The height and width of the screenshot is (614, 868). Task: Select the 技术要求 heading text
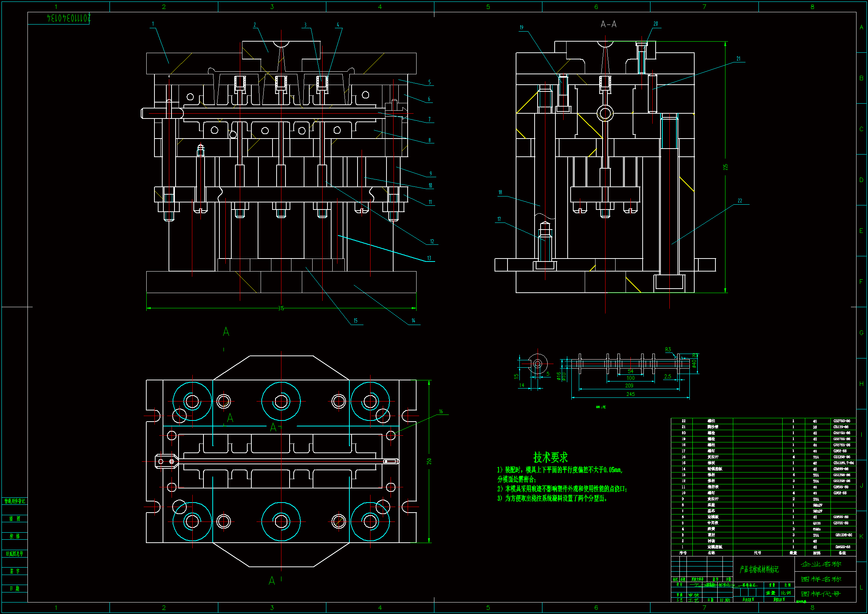[x=550, y=457]
